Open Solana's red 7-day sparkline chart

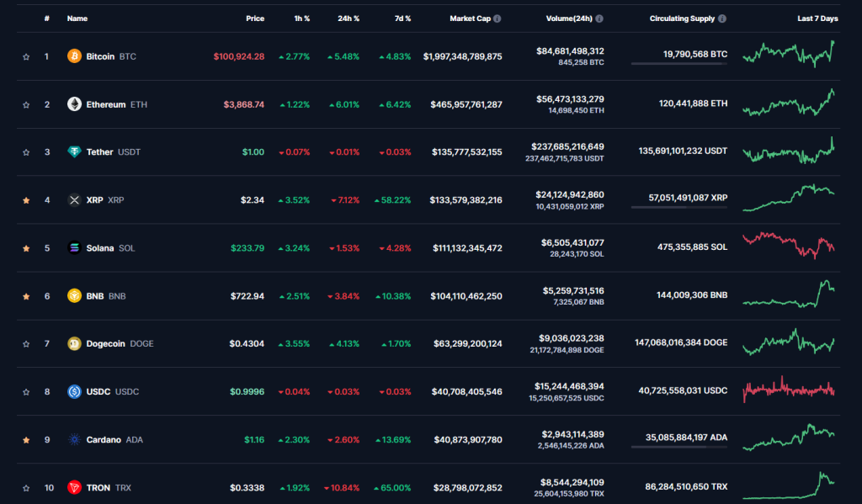click(x=788, y=246)
